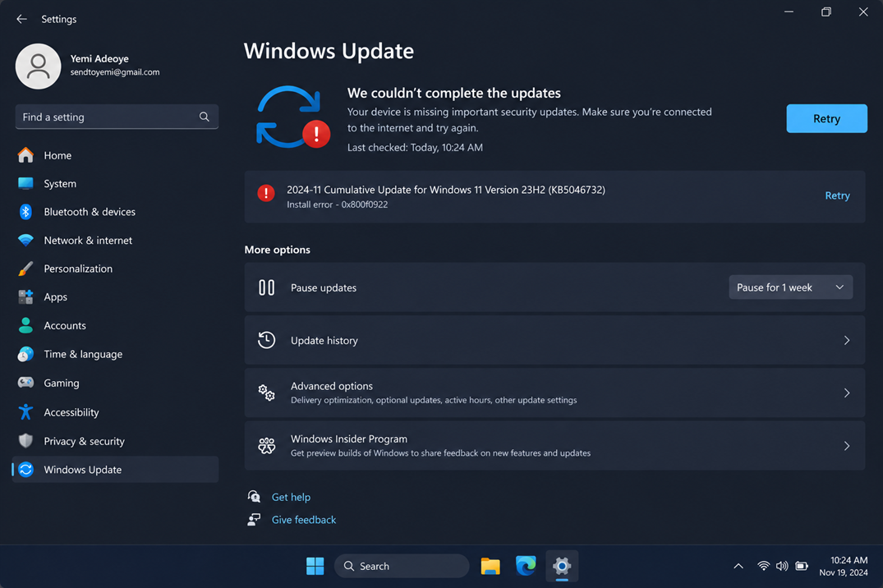883x588 pixels.
Task: Click the Get help headset icon
Action: tap(254, 497)
